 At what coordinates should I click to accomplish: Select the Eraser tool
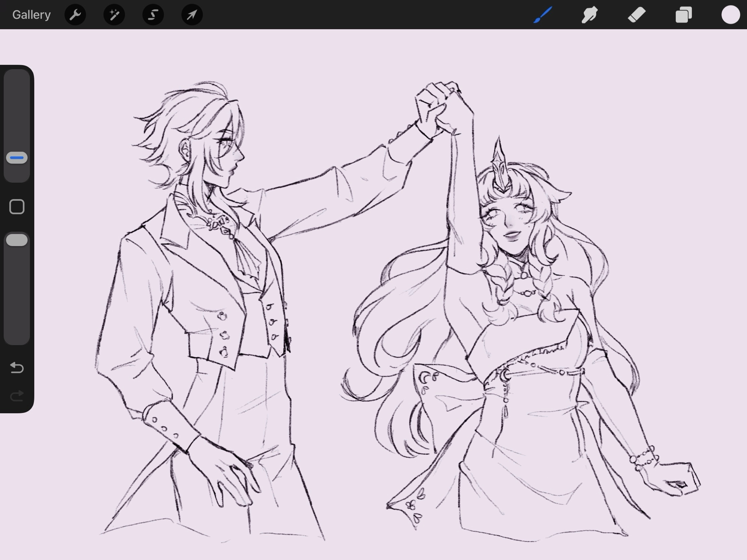pos(636,15)
